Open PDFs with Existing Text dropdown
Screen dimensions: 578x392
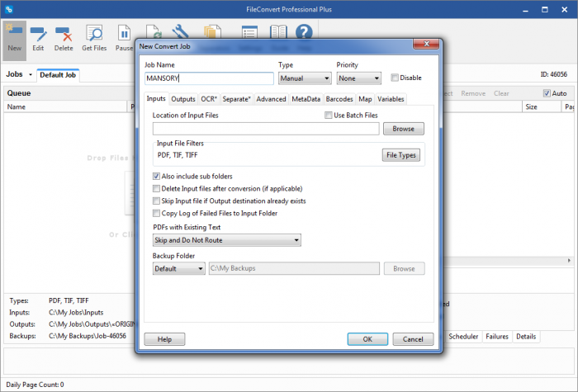(x=227, y=240)
